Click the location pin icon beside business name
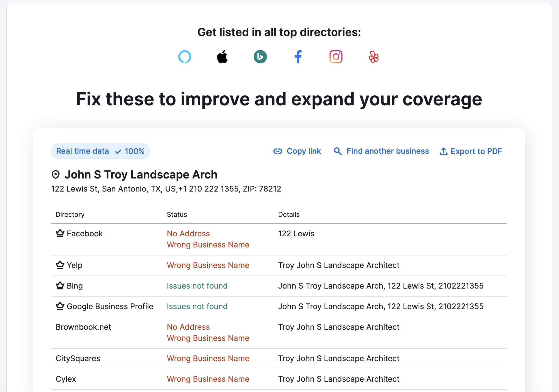 (56, 175)
